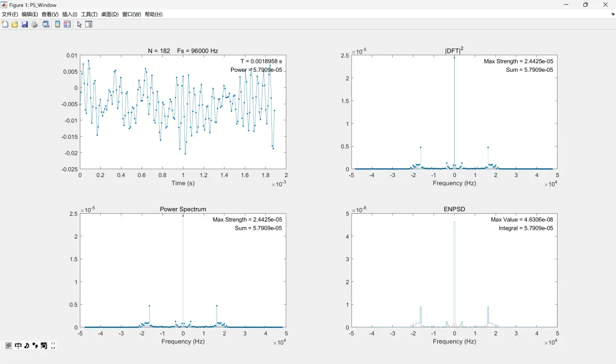Open the 查看(V) menu
This screenshot has width=616, height=364.
point(50,14)
